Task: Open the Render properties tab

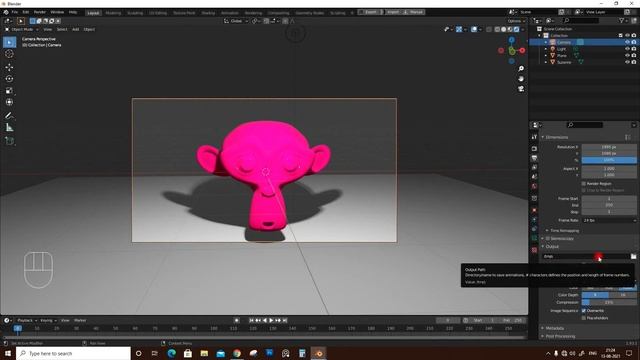Action: [534, 149]
